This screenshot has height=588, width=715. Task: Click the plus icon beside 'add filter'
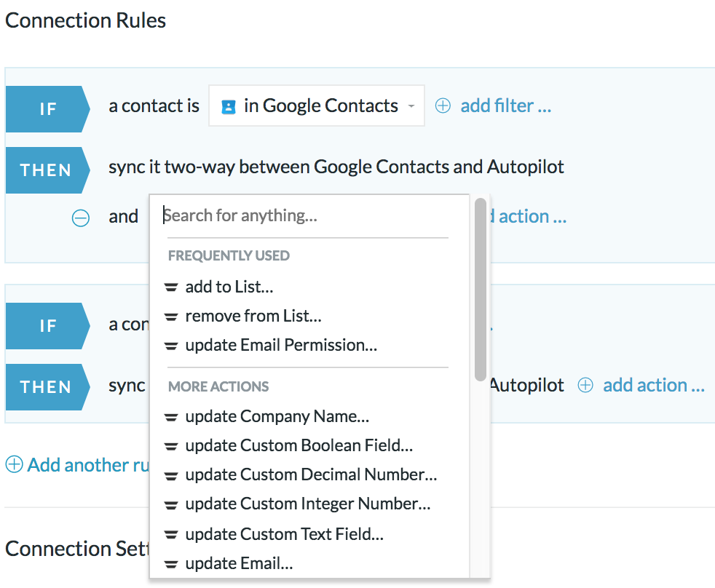tap(443, 106)
